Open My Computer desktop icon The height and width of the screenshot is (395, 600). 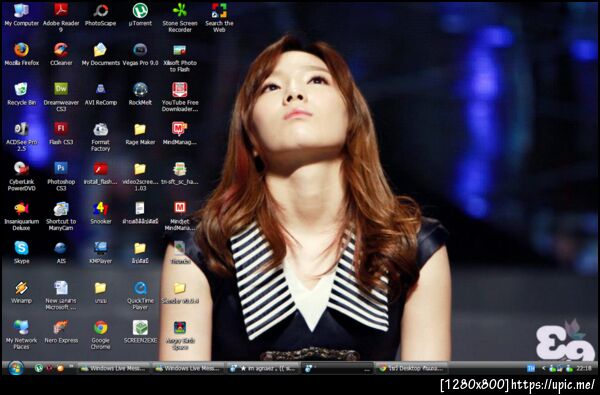pos(21,15)
